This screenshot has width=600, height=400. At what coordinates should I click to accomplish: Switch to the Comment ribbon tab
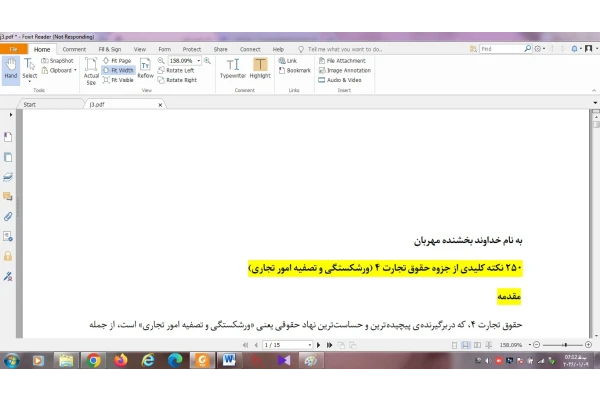click(x=74, y=49)
